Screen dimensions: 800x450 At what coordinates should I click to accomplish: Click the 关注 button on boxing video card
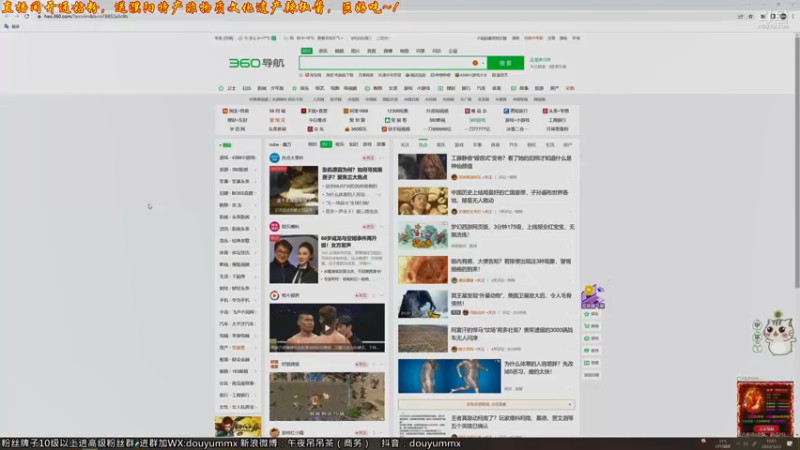(x=361, y=295)
